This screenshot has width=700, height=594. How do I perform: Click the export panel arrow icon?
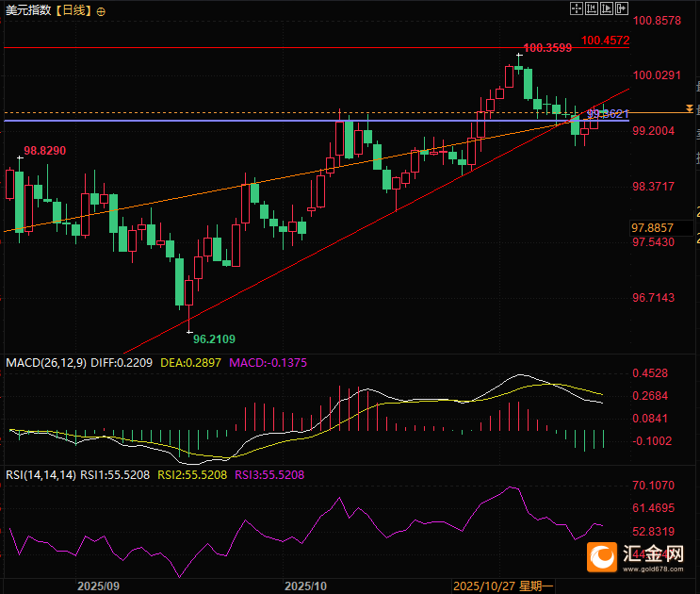pos(622,8)
